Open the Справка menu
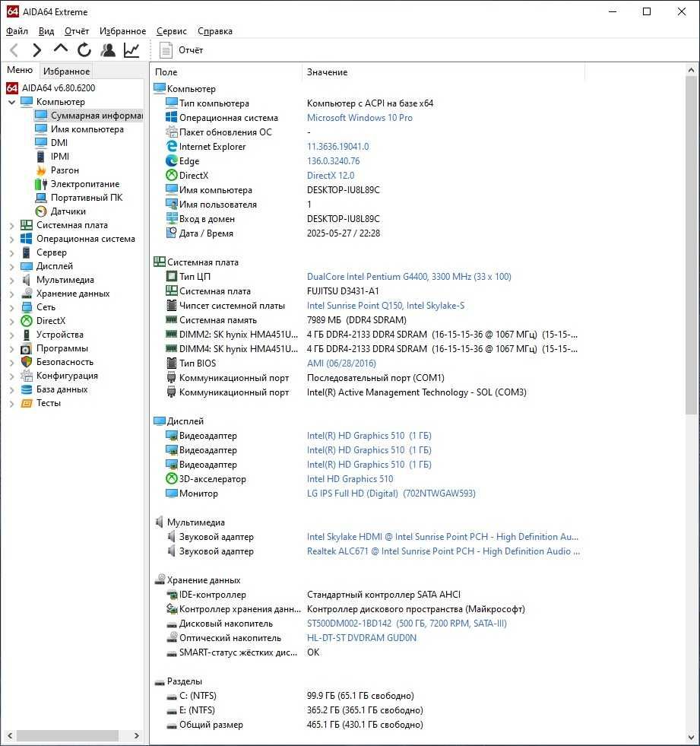Screen dimensions: 700x746 (215, 31)
